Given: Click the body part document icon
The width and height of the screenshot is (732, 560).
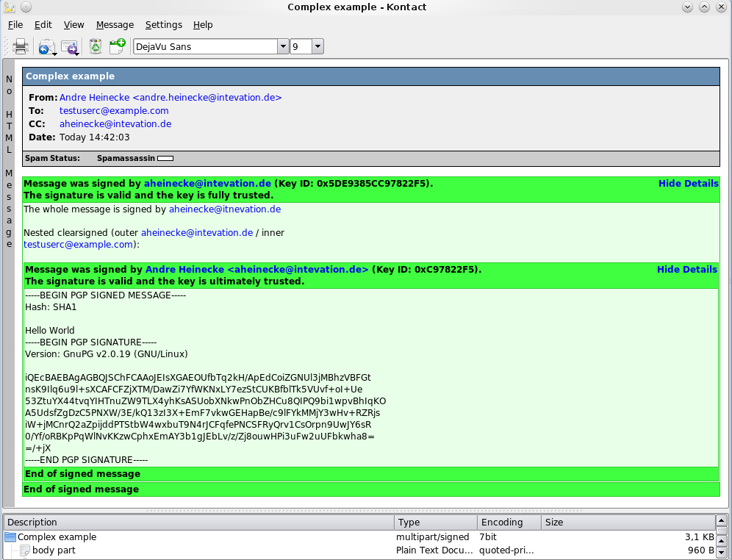Looking at the screenshot, I should tap(25, 550).
